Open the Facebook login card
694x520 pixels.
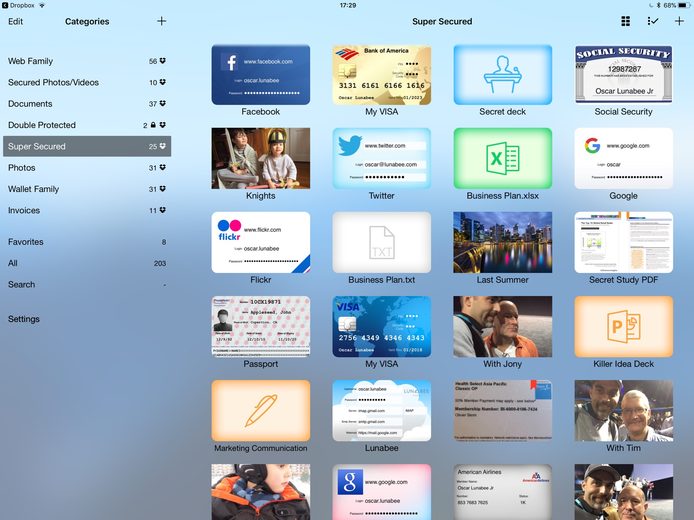(x=261, y=75)
